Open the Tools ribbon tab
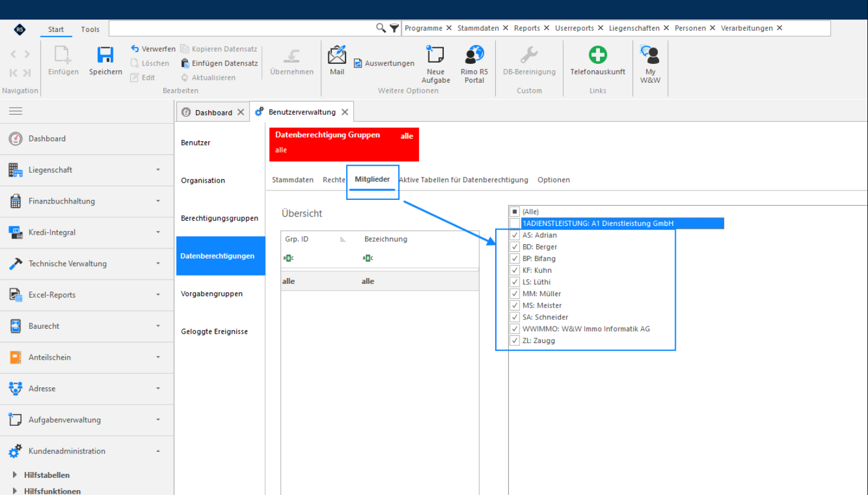Screen dimensions: 868x495 (x=90, y=29)
